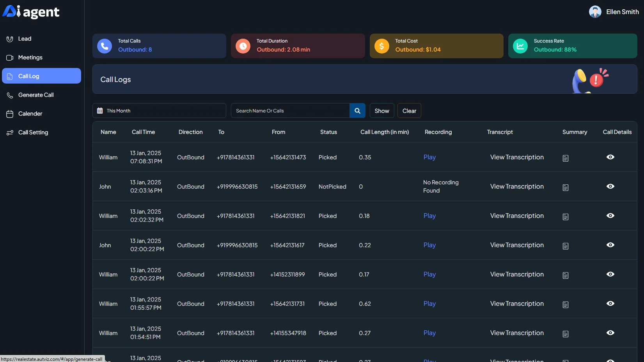Viewport: 644px width, 362px height.
Task: View Transcription for the 0.27 min call
Action: click(x=517, y=333)
